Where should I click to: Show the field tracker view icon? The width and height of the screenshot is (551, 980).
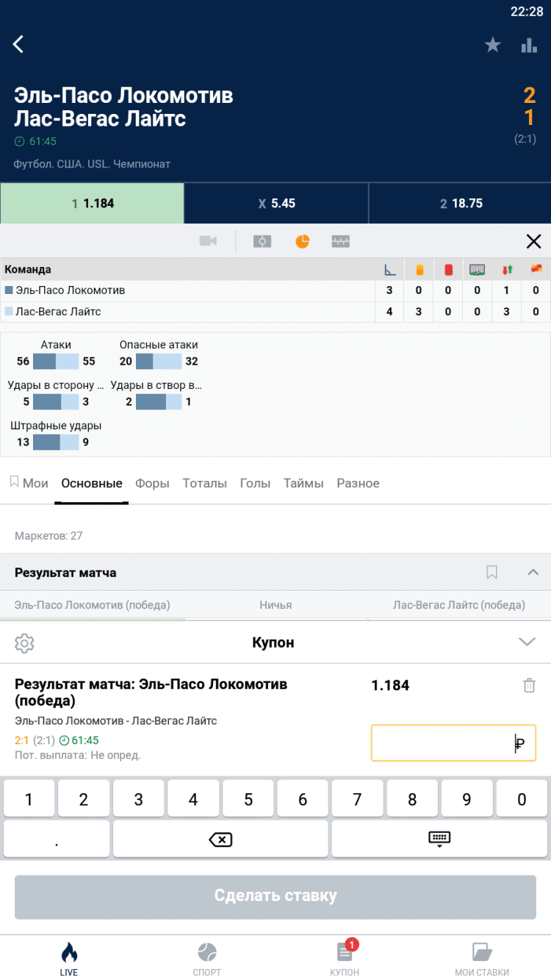point(262,241)
